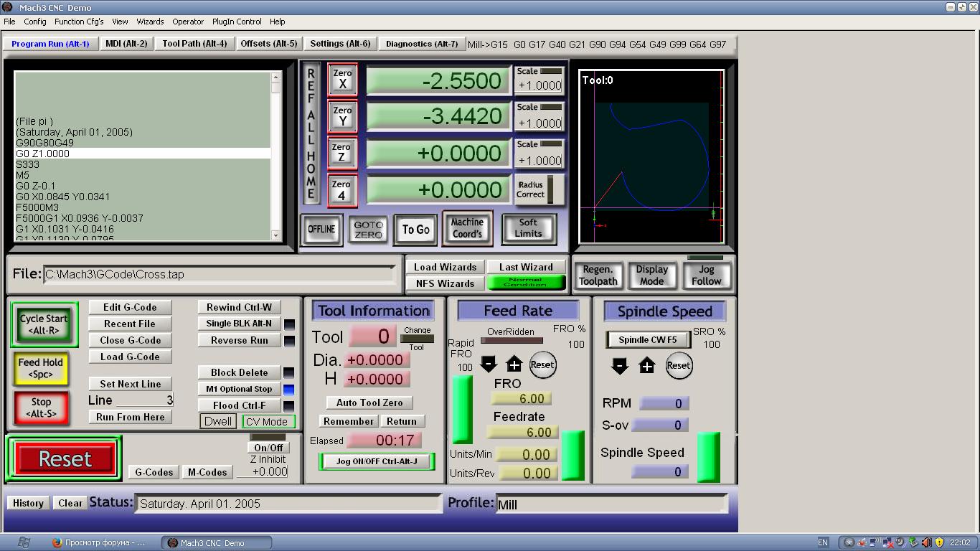
Task: Toggle Jog ON/OFF Ctrl-Alt-J
Action: pos(377,461)
